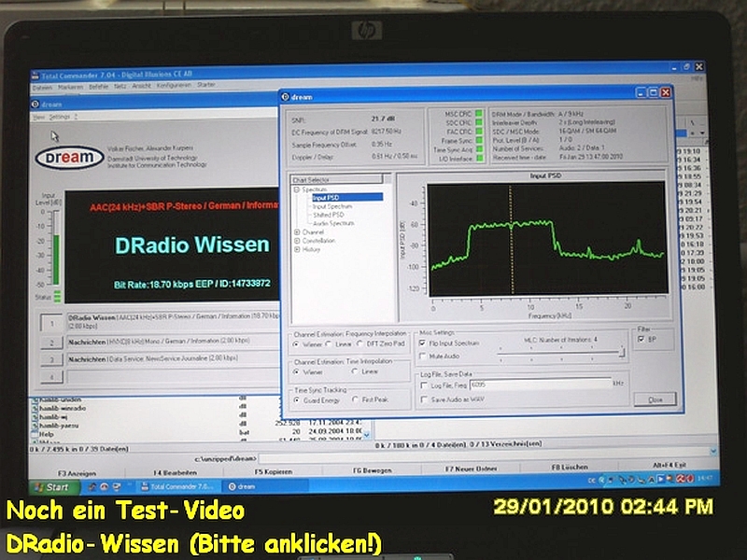Choose Wiener for time interpolation
Screen dimensions: 747x560
click(x=297, y=371)
